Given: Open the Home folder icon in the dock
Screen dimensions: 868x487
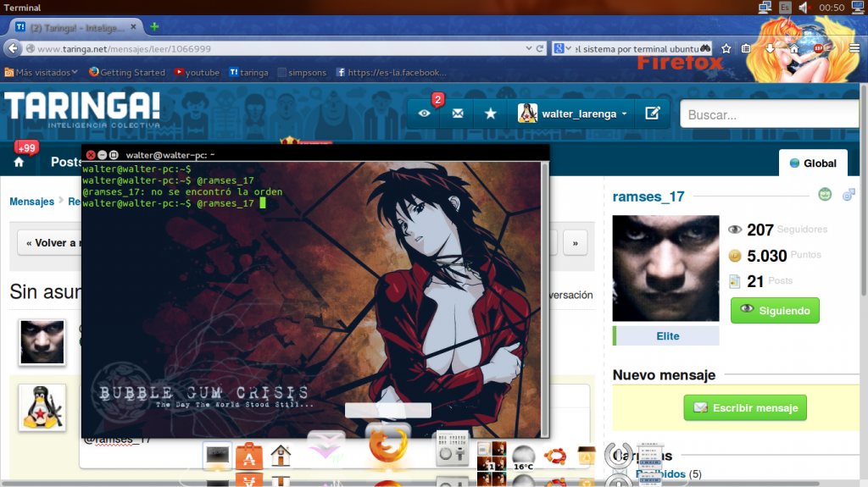Looking at the screenshot, I should [x=281, y=456].
